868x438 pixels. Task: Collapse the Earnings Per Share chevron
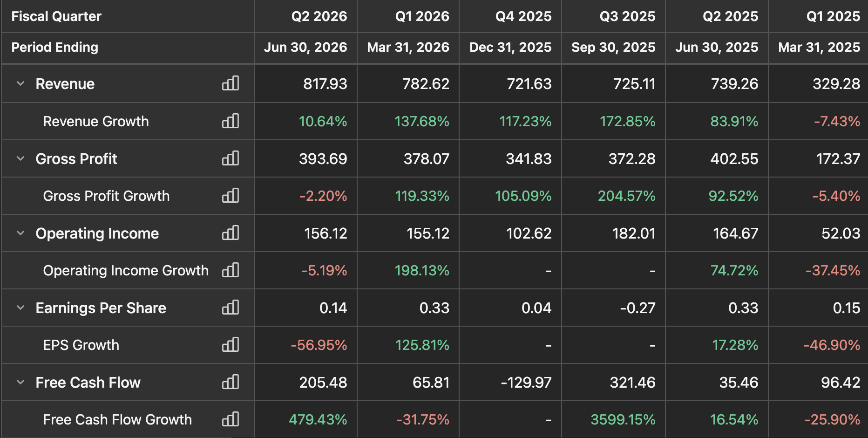(x=20, y=308)
